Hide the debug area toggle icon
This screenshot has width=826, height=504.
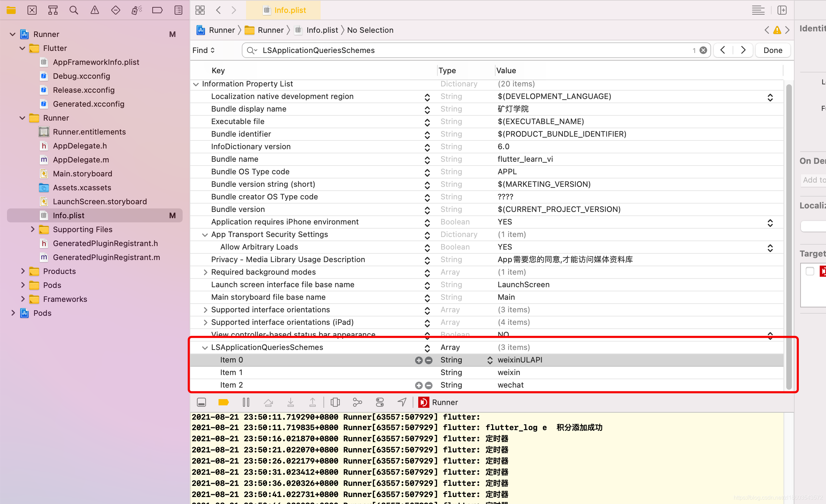[201, 403]
